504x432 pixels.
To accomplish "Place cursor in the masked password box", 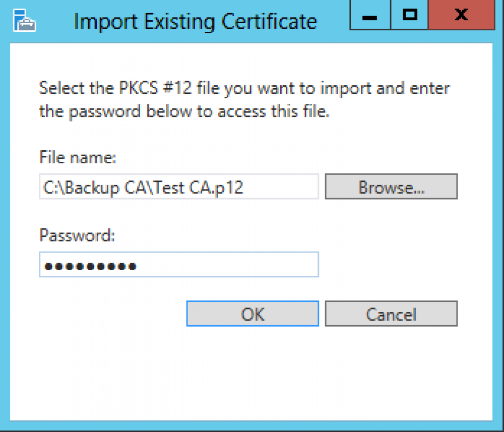I will point(178,264).
